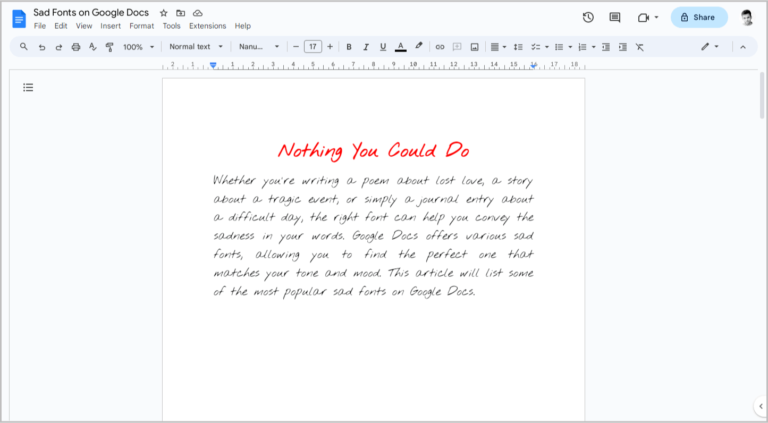
Task: Toggle underline formatting
Action: pyautogui.click(x=383, y=47)
